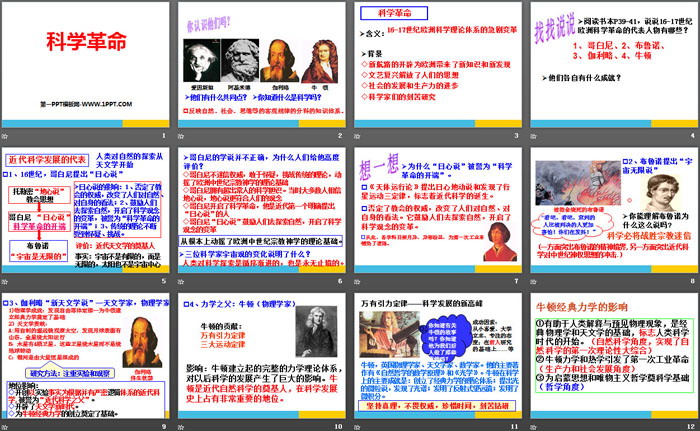The height and width of the screenshot is (431, 700).
Task: Select slide 7 headed 想一想
Action: click(438, 210)
